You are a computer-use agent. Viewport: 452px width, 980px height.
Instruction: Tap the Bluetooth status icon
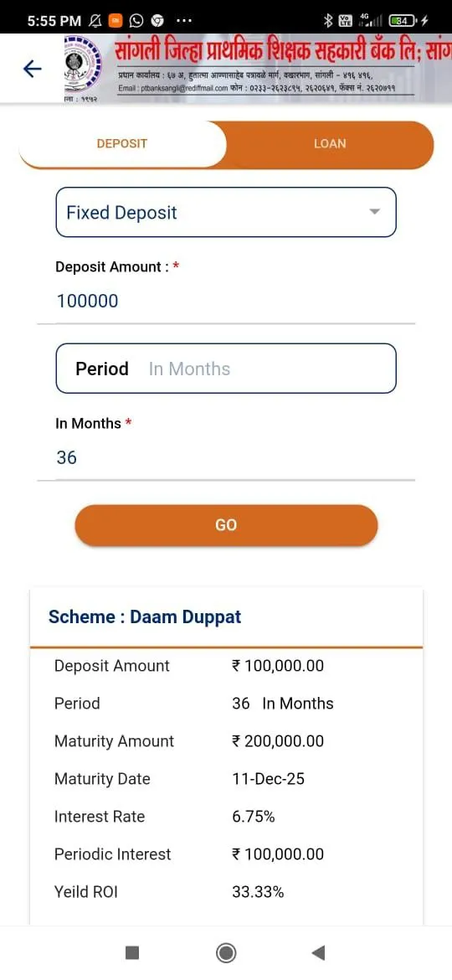328,21
